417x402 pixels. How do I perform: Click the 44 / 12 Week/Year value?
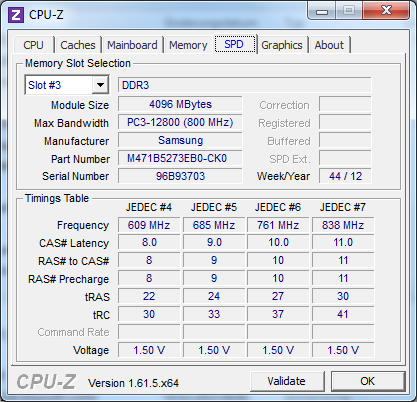coord(345,176)
